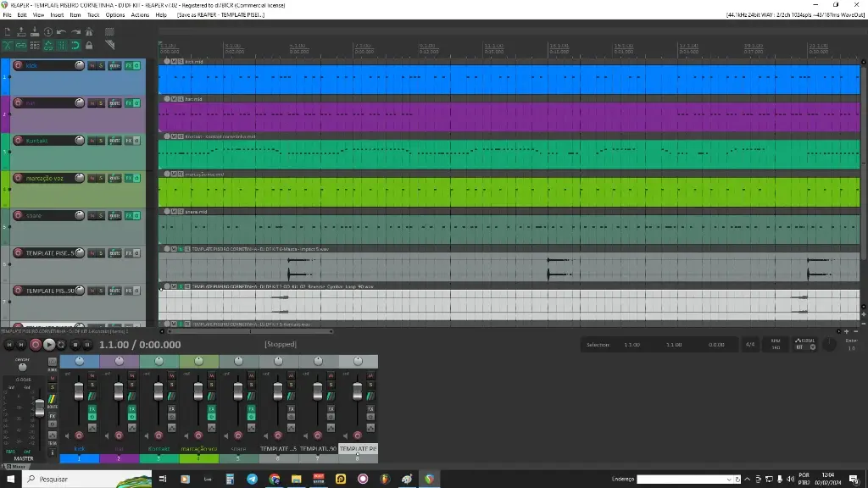The image size is (868, 488).
Task: Click horizontal scrollbar below arrange view
Action: click(249, 331)
